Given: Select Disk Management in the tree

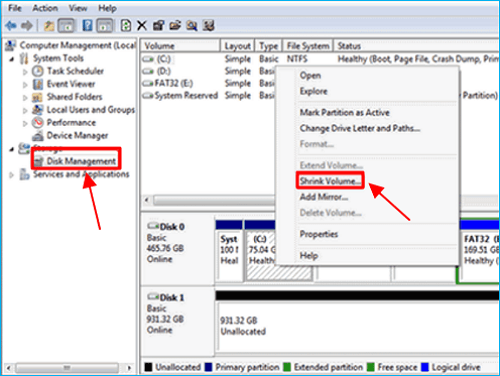Looking at the screenshot, I should tap(81, 161).
